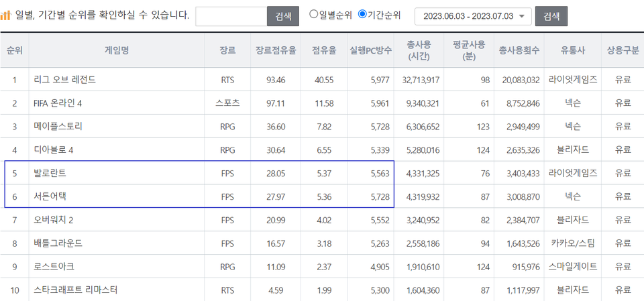Click rank number 10

(14, 291)
